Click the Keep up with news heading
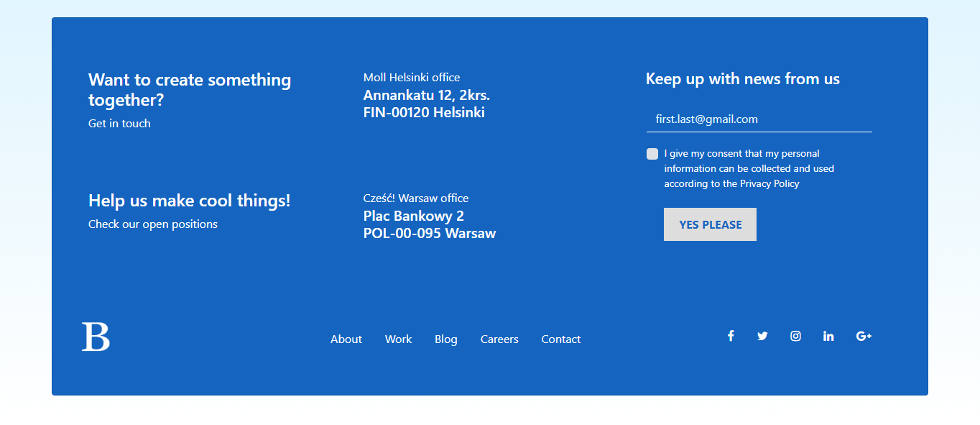 742,78
